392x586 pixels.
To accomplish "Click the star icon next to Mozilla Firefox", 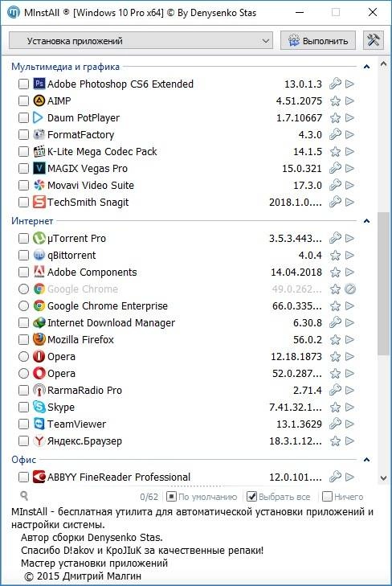I will (x=335, y=340).
